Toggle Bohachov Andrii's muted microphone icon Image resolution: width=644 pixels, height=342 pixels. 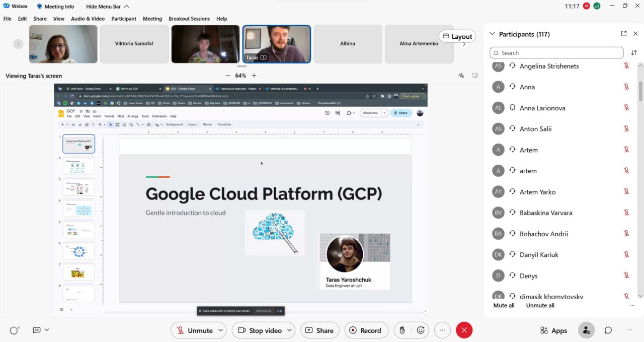626,234
